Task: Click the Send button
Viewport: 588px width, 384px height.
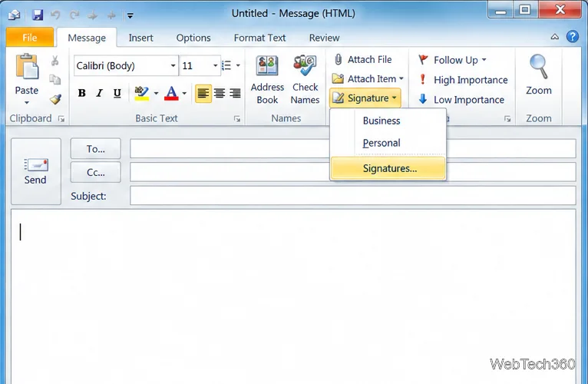Action: 35,171
